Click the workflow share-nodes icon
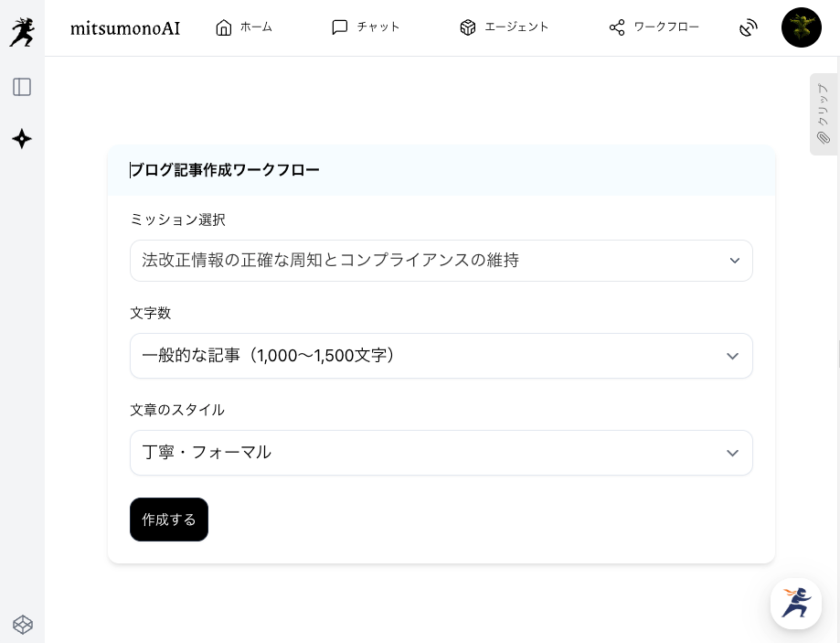 tap(617, 27)
